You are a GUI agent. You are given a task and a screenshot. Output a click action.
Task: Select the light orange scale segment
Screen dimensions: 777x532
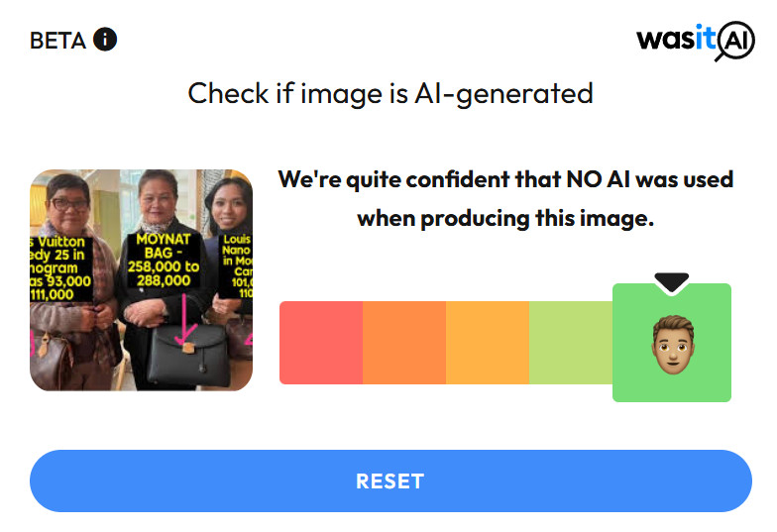(488, 343)
